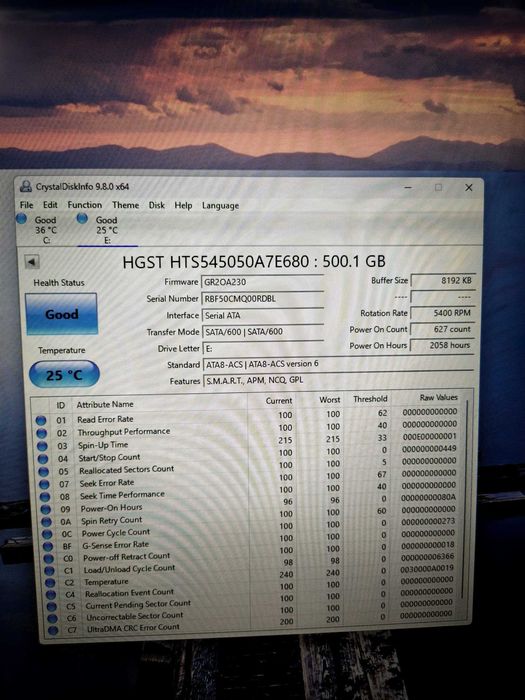Click the Drive Letter field
Viewport: 525px width, 700px height.
262,348
